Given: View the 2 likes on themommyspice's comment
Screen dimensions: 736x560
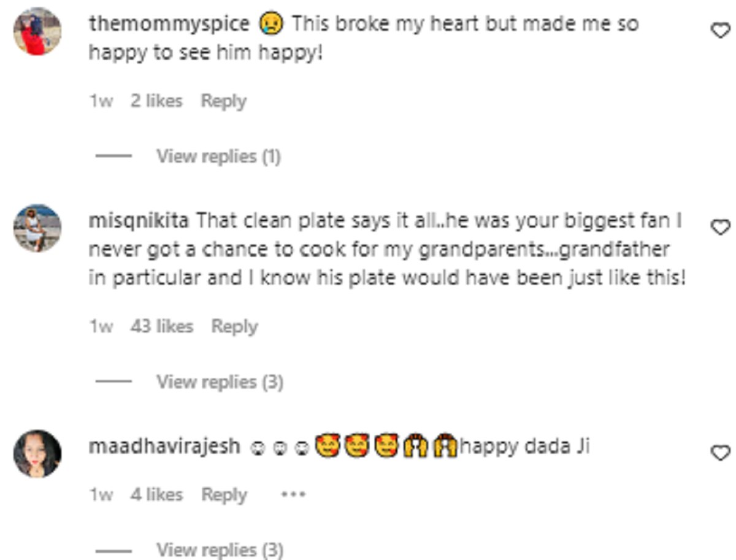Looking at the screenshot, I should (156, 101).
